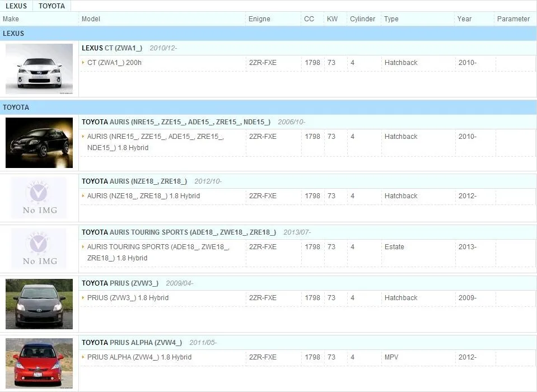Click the 2ZR-FXE engine cell in CT 200h row
The image size is (537, 392).
(263, 63)
